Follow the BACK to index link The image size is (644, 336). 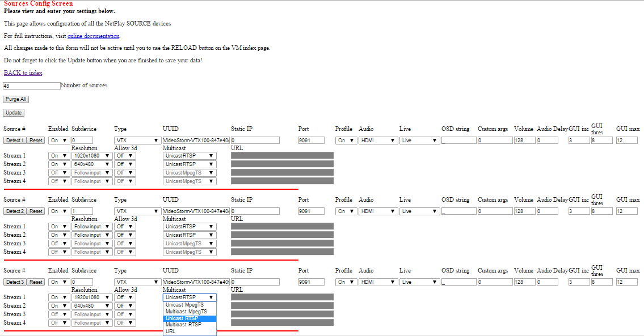coord(23,73)
